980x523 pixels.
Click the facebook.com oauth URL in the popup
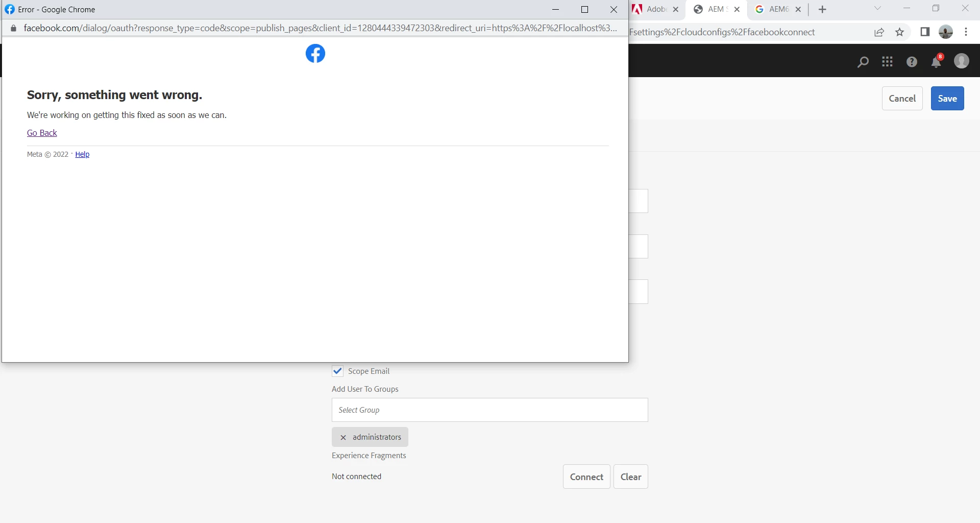tap(321, 29)
